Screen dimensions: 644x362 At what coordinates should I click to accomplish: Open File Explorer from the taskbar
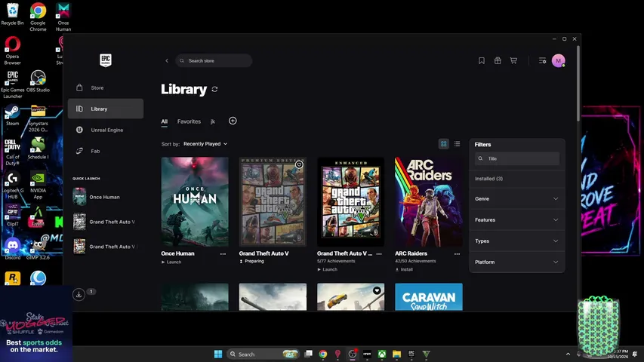[x=397, y=354]
